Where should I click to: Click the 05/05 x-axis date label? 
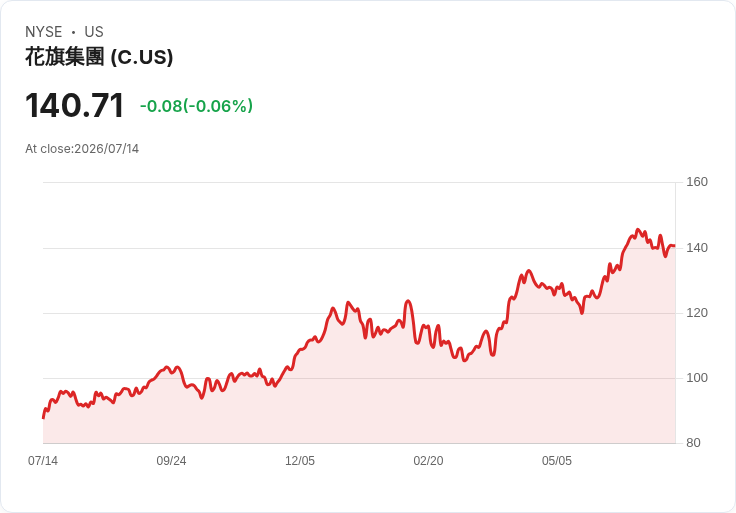pyautogui.click(x=557, y=460)
